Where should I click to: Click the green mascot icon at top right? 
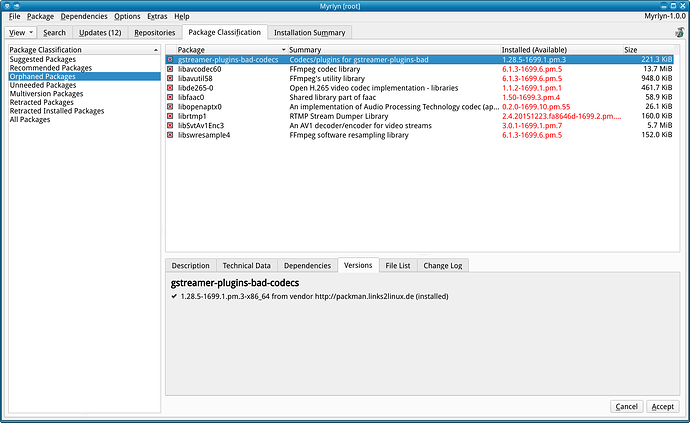pos(679,32)
